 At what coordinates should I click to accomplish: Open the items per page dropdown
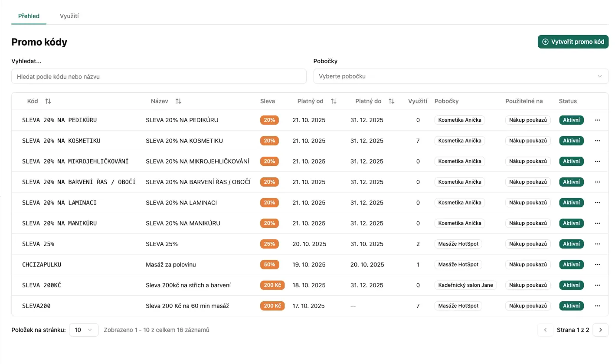tap(84, 330)
